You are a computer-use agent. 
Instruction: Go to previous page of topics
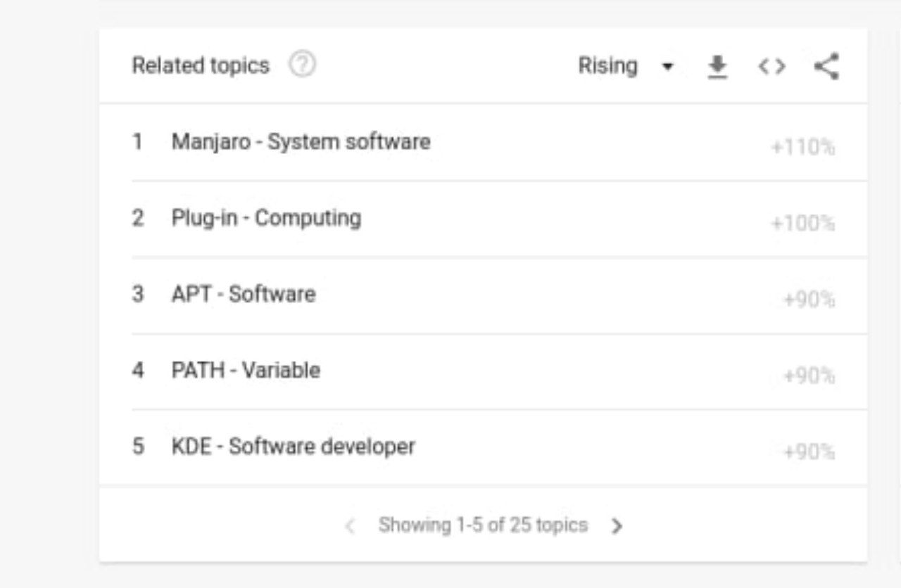tap(350, 526)
